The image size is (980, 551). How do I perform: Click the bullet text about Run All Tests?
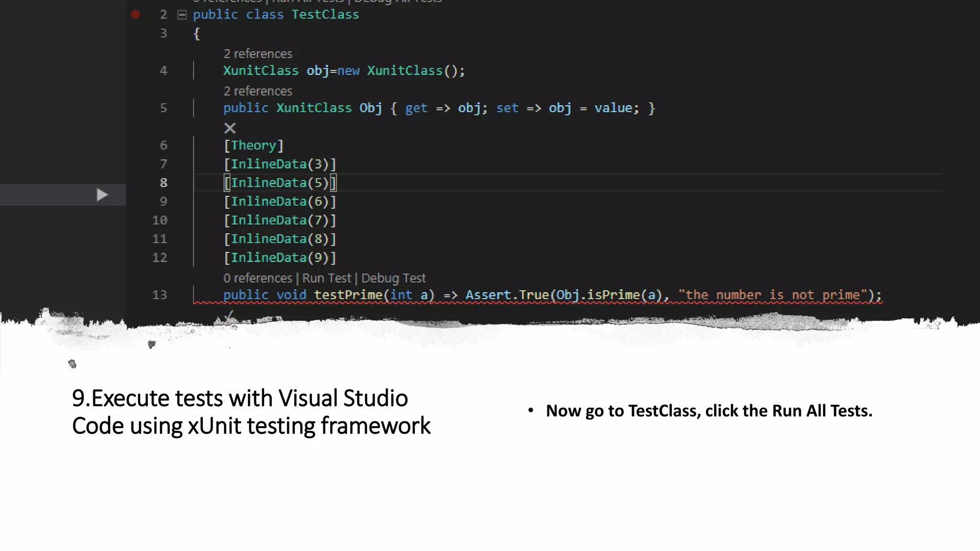pyautogui.click(x=709, y=411)
